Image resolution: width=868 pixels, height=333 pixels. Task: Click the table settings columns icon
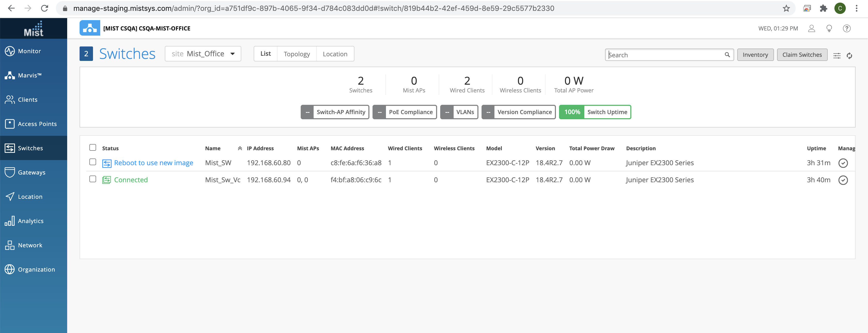click(837, 55)
